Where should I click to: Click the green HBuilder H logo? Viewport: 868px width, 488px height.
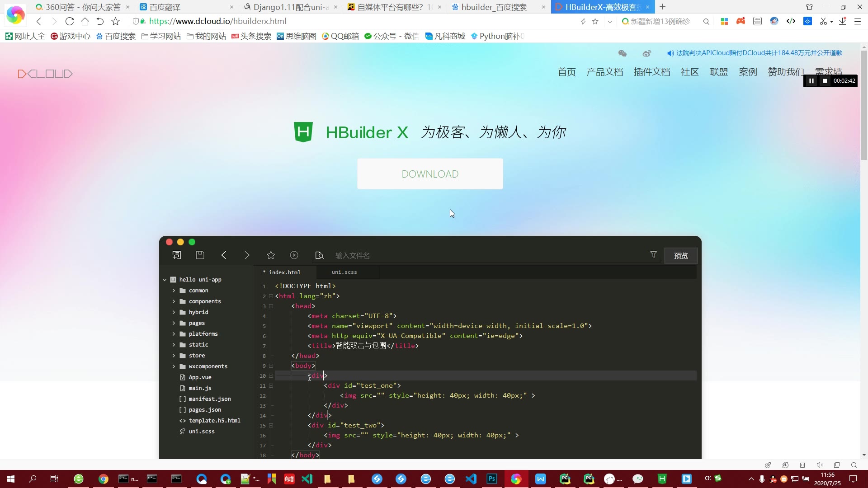[303, 132]
